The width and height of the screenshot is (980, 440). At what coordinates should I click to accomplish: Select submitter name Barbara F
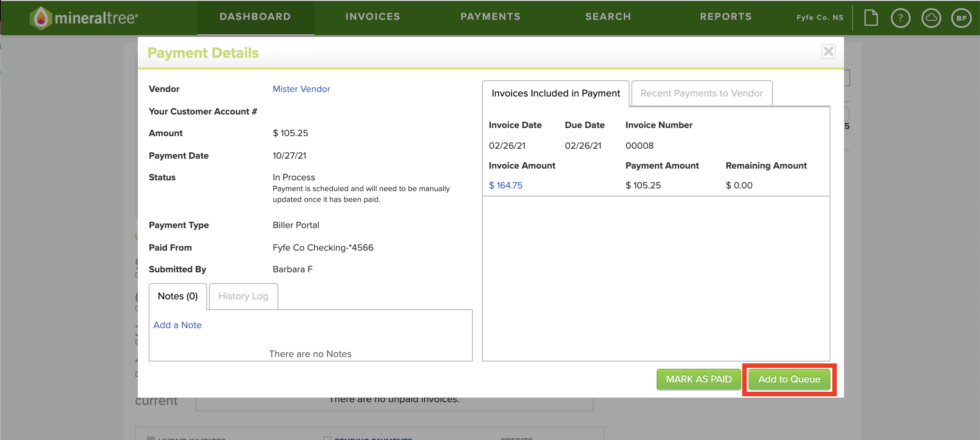point(293,269)
